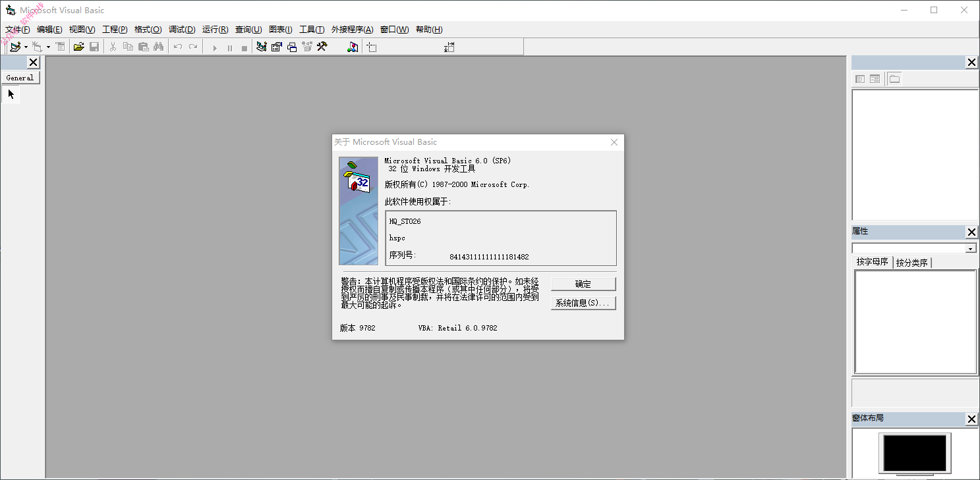Open the Menu Editor icon
Viewport: 980px width, 480px height.
pyautogui.click(x=60, y=47)
